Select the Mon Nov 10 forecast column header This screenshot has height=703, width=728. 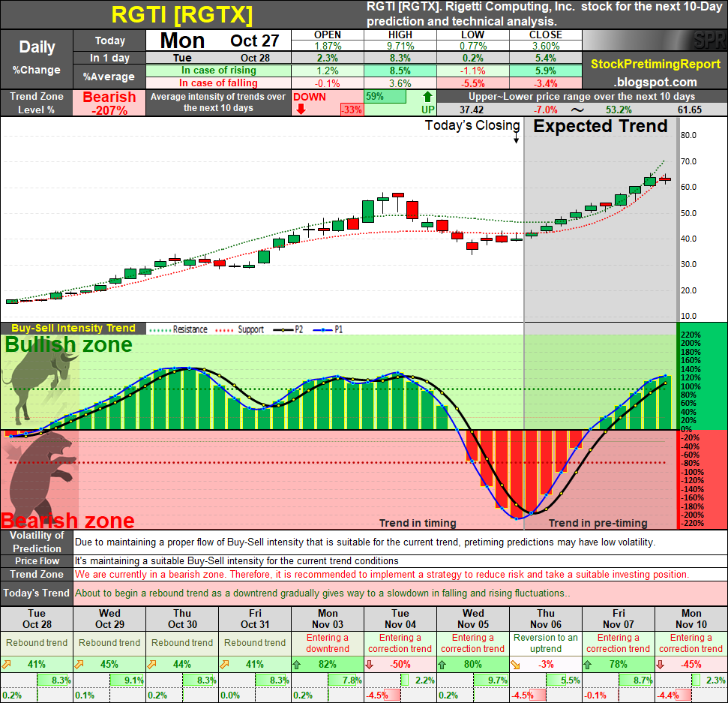(x=691, y=619)
